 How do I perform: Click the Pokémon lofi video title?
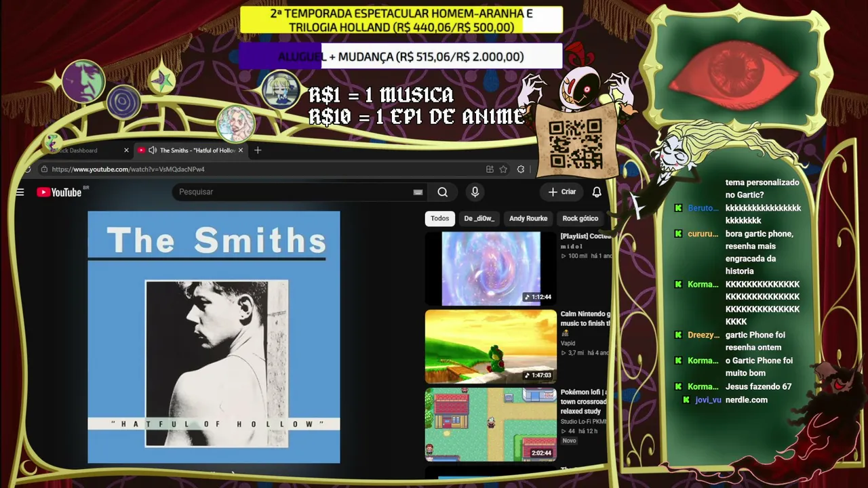pyautogui.click(x=585, y=402)
